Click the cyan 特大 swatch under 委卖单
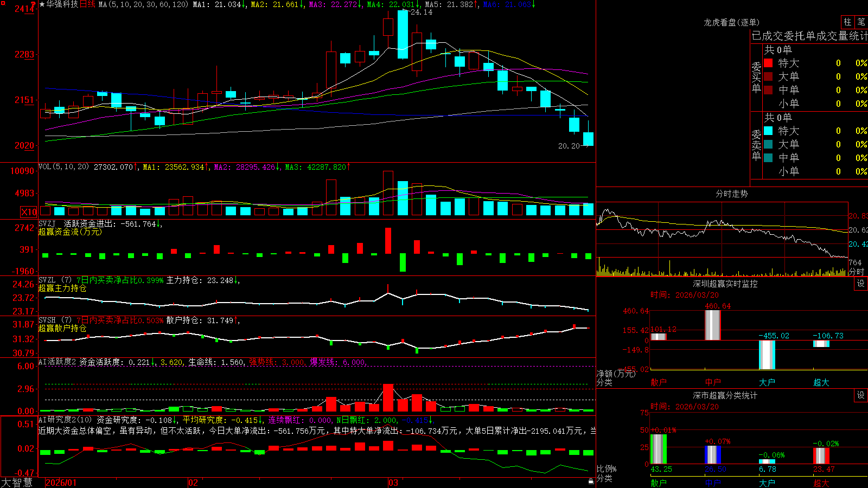This screenshot has width=868, height=488. point(768,131)
